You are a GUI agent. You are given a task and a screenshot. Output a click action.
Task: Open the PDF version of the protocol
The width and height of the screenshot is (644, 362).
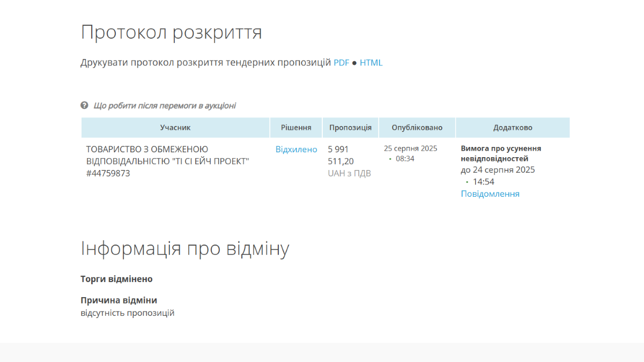point(341,63)
